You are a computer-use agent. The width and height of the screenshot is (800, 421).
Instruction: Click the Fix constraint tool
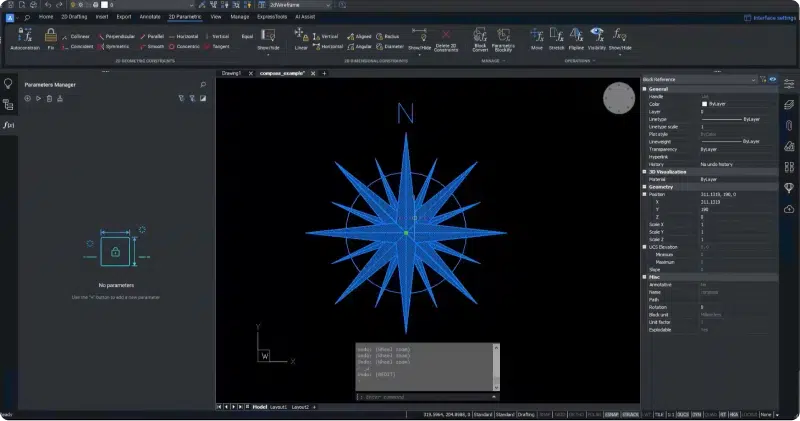coord(51,37)
